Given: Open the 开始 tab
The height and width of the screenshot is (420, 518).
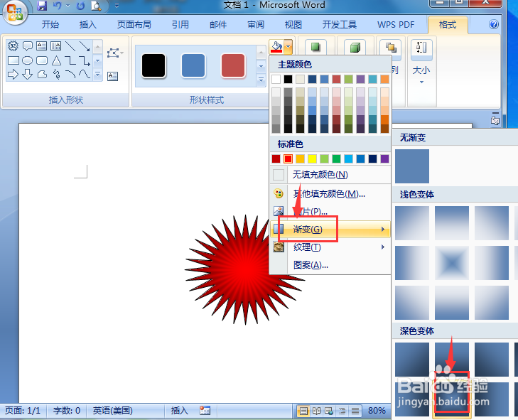Looking at the screenshot, I should point(50,24).
